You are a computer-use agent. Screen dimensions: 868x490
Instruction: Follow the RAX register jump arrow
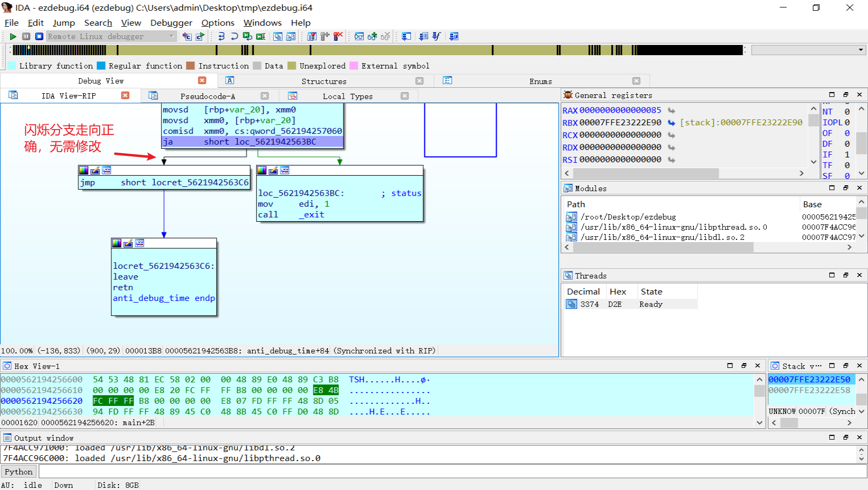671,110
